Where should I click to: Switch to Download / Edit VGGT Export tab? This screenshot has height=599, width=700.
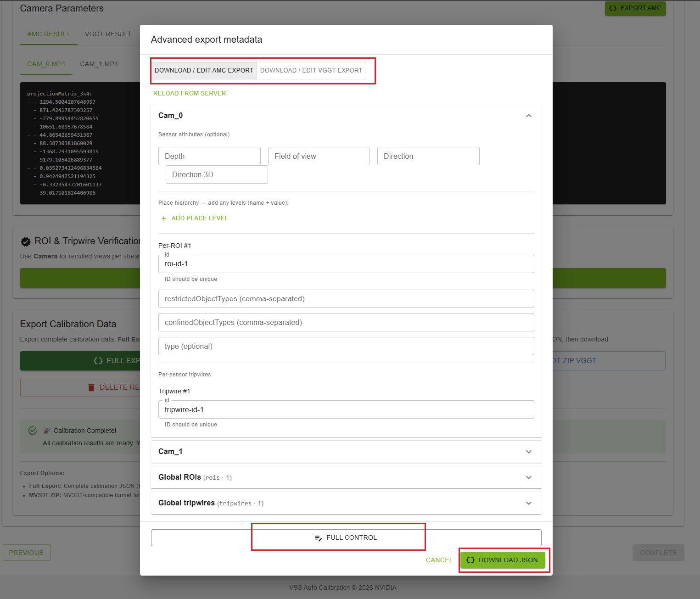[311, 70]
